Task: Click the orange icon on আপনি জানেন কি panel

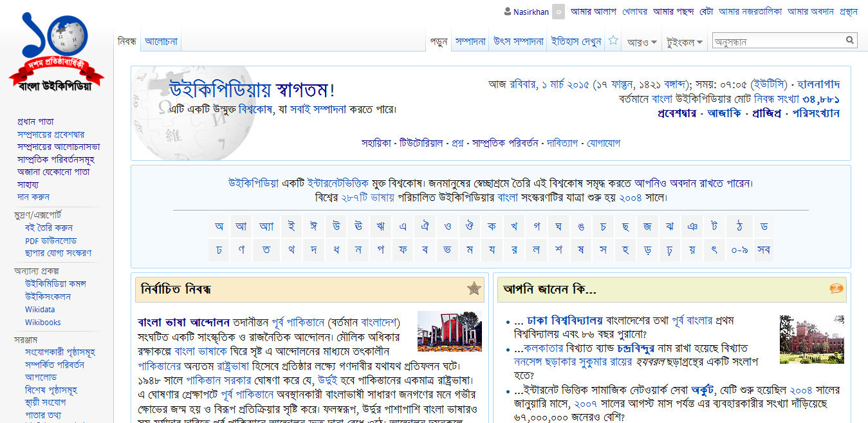Action: coord(837,289)
